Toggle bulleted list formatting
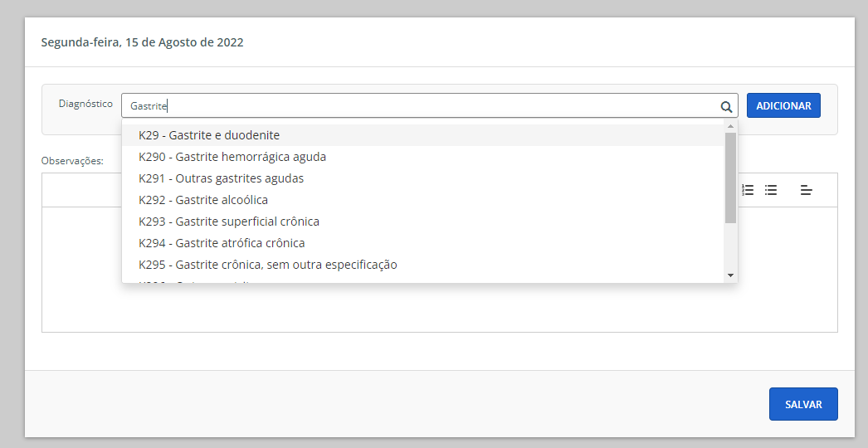The image size is (868, 448). coord(771,190)
